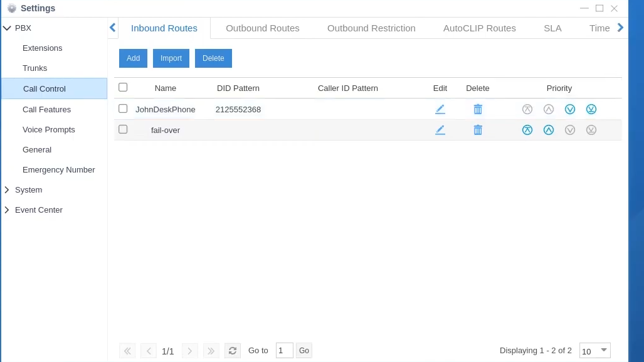This screenshot has width=644, height=362.
Task: Select Call Control in the sidebar
Action: (x=54, y=88)
